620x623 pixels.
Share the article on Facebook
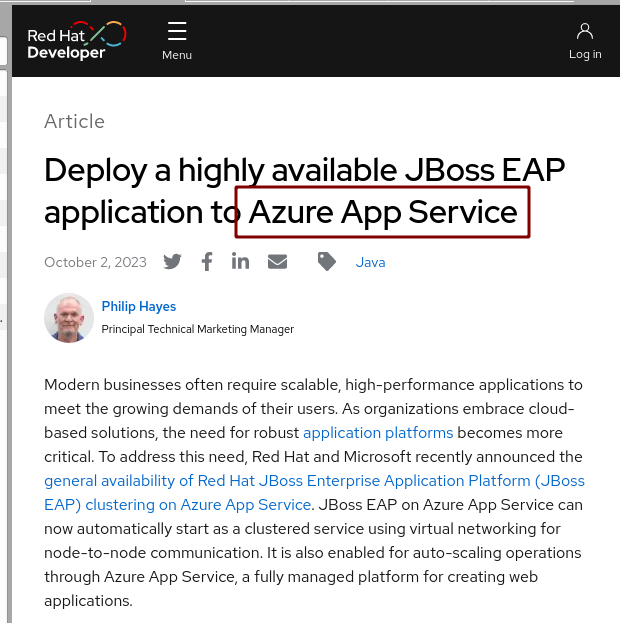click(207, 261)
